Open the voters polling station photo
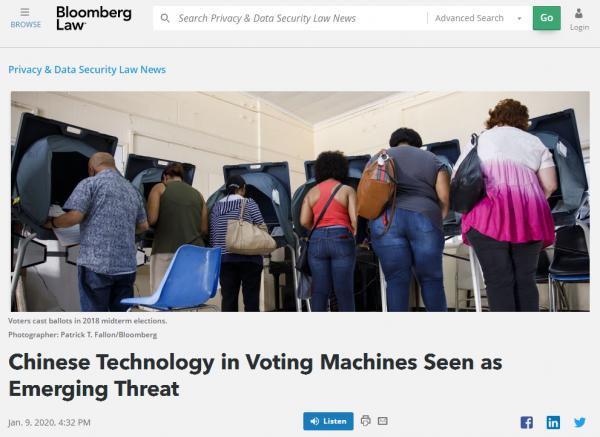This screenshot has height=437, width=600. [x=300, y=201]
